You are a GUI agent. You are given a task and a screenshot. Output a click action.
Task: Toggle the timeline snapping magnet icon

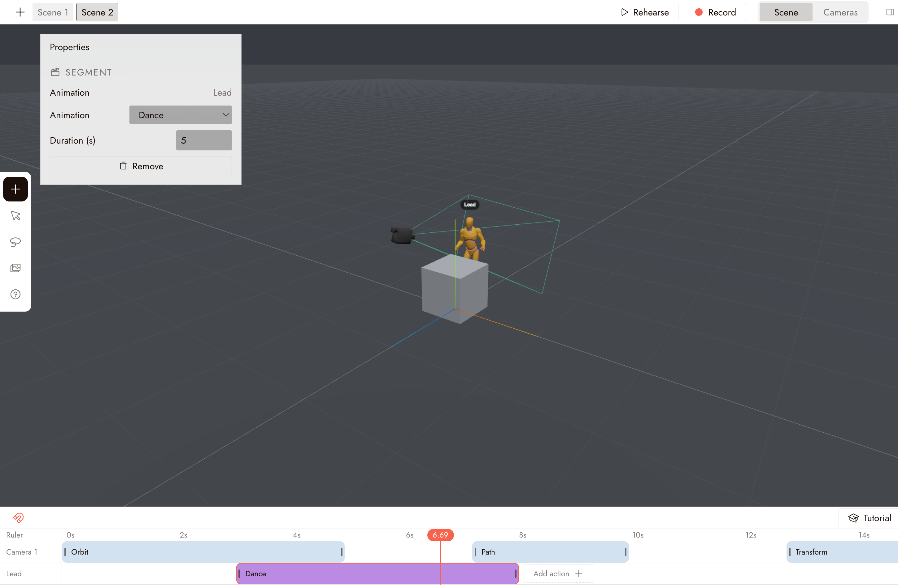(19, 518)
